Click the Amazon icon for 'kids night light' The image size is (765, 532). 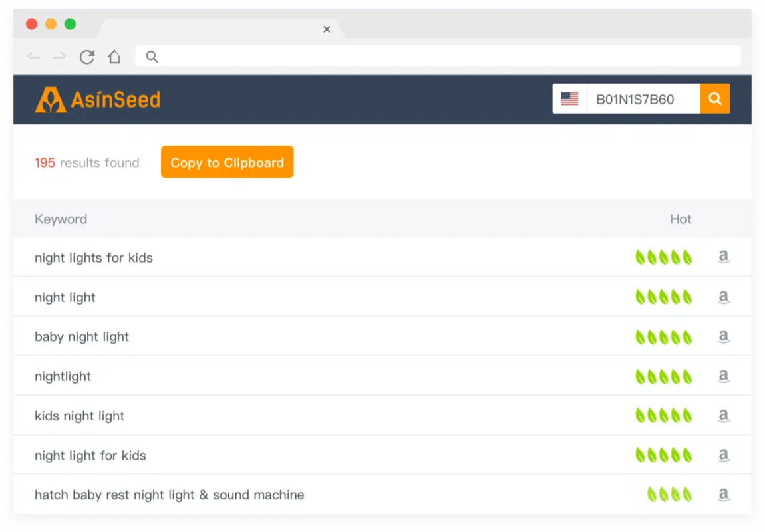pyautogui.click(x=723, y=415)
